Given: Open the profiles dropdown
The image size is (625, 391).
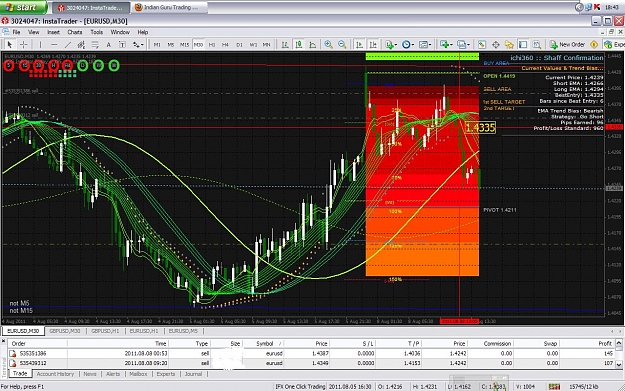Looking at the screenshot, I should pos(463,45).
